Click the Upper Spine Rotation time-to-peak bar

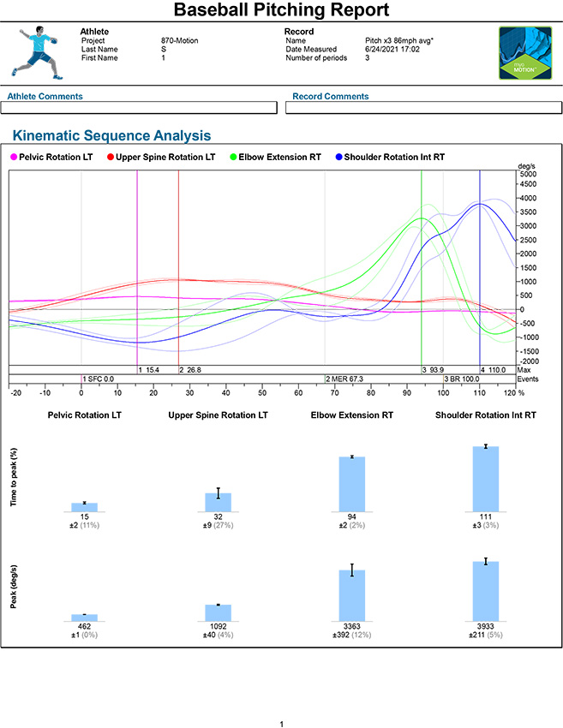point(218,502)
